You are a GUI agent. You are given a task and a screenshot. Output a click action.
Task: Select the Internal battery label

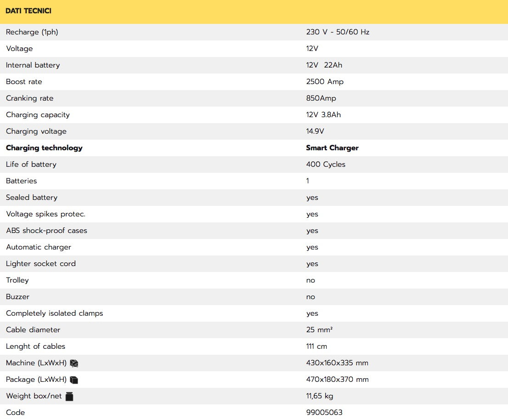pyautogui.click(x=33, y=65)
